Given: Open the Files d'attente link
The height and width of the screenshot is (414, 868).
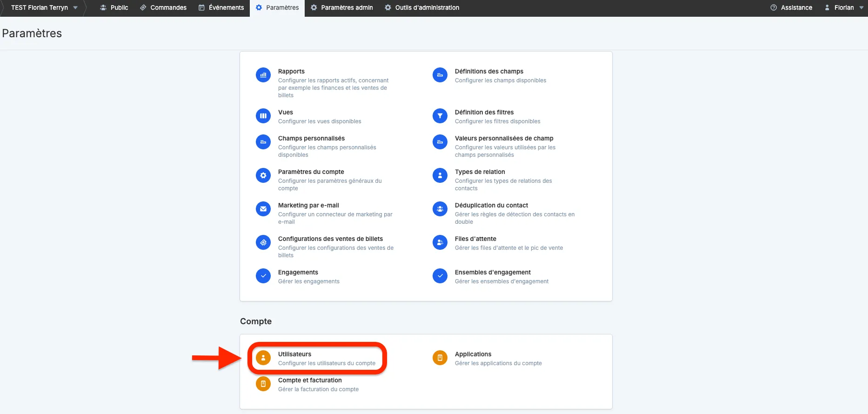Looking at the screenshot, I should point(475,239).
